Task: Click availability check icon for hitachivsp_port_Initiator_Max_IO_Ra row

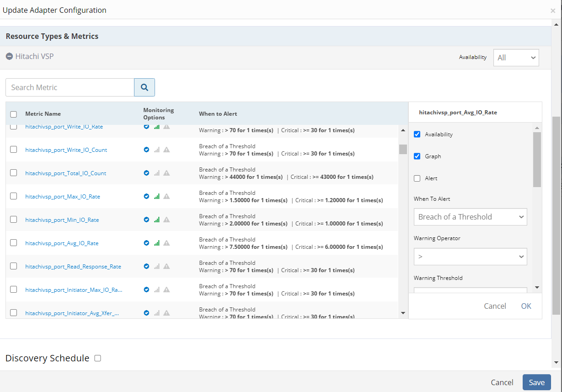Action: click(x=146, y=290)
